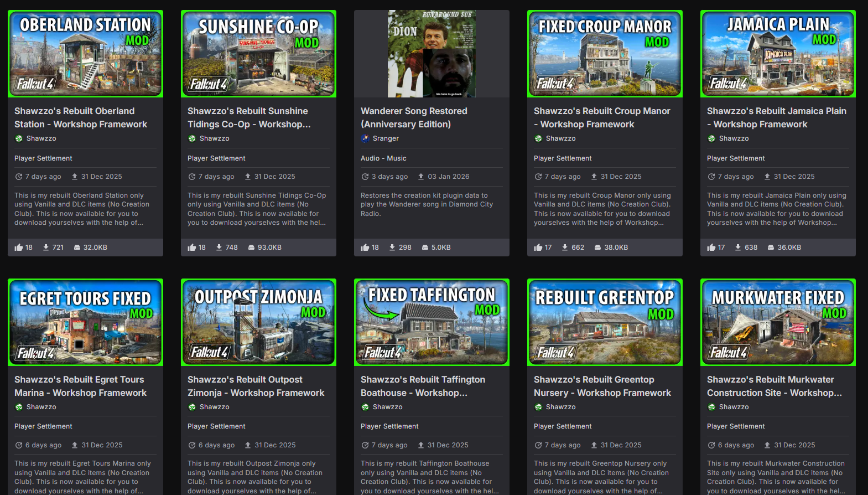Click the thumbs-up icon on the Jamaica Plain card
The height and width of the screenshot is (495, 868).
point(711,248)
